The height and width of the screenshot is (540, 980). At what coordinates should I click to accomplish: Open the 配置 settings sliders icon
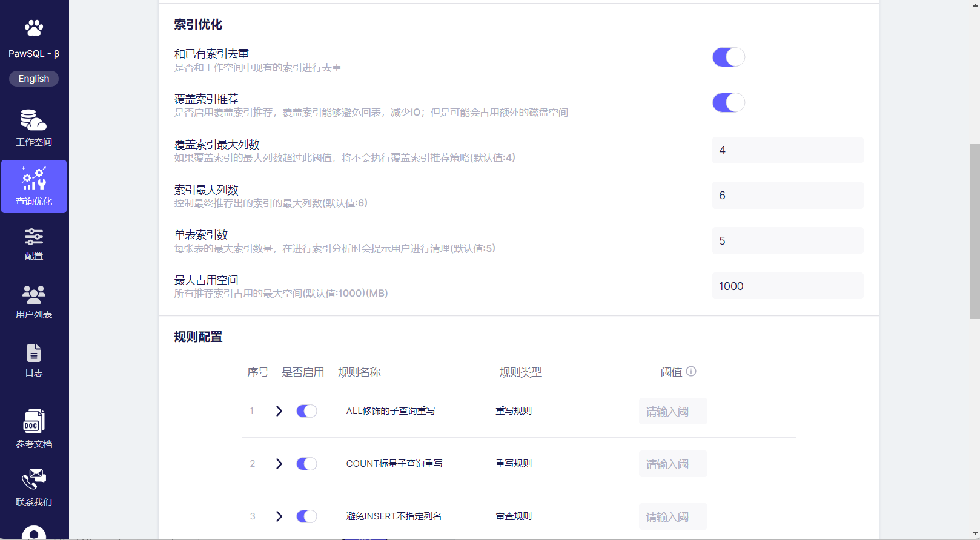pos(34,237)
